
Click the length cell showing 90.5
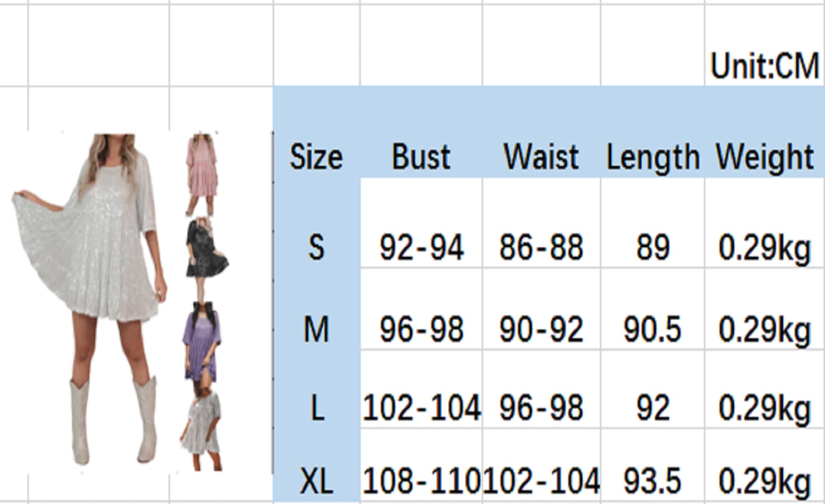click(653, 329)
